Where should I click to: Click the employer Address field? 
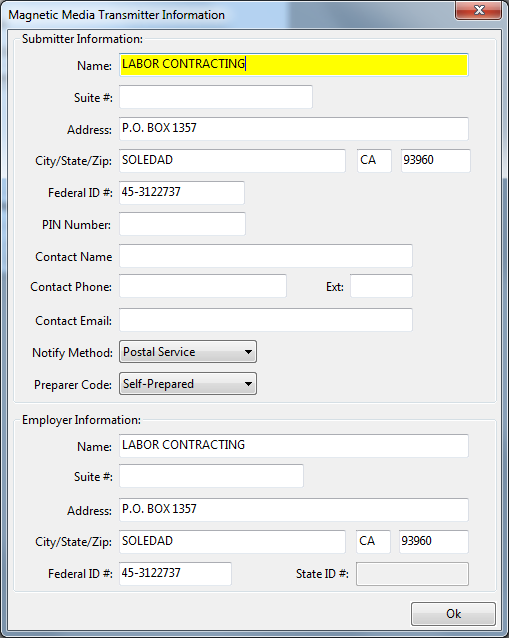294,509
